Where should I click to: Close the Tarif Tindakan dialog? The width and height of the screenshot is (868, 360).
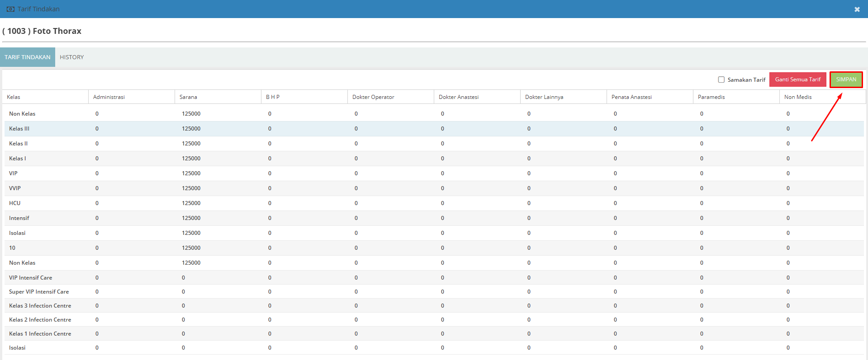click(857, 9)
